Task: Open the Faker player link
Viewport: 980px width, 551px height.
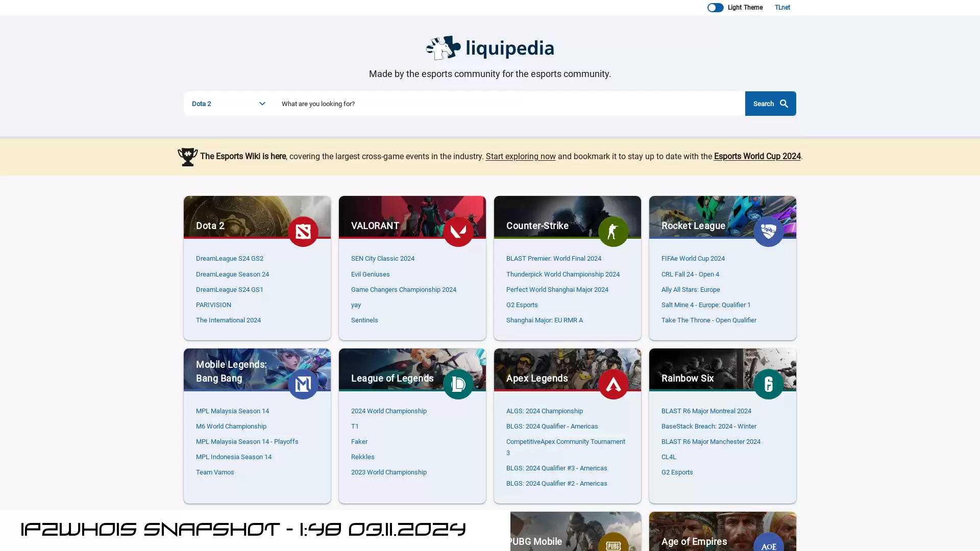Action: tap(359, 442)
